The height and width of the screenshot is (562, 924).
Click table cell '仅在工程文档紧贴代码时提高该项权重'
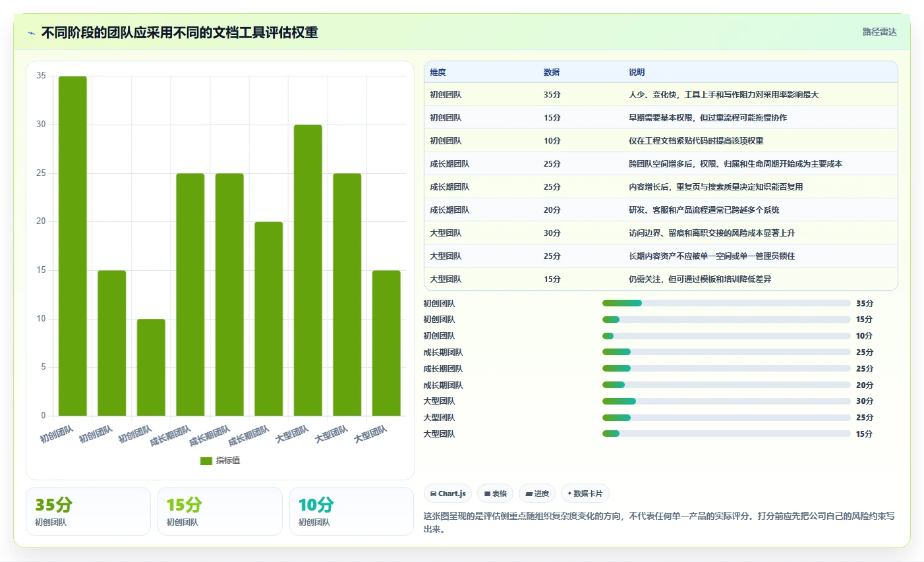pyautogui.click(x=696, y=141)
